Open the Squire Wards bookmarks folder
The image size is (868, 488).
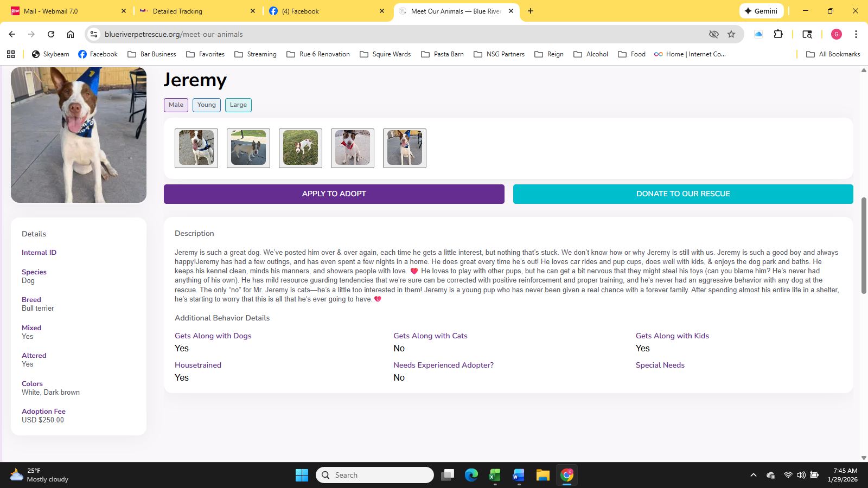pyautogui.click(x=385, y=54)
